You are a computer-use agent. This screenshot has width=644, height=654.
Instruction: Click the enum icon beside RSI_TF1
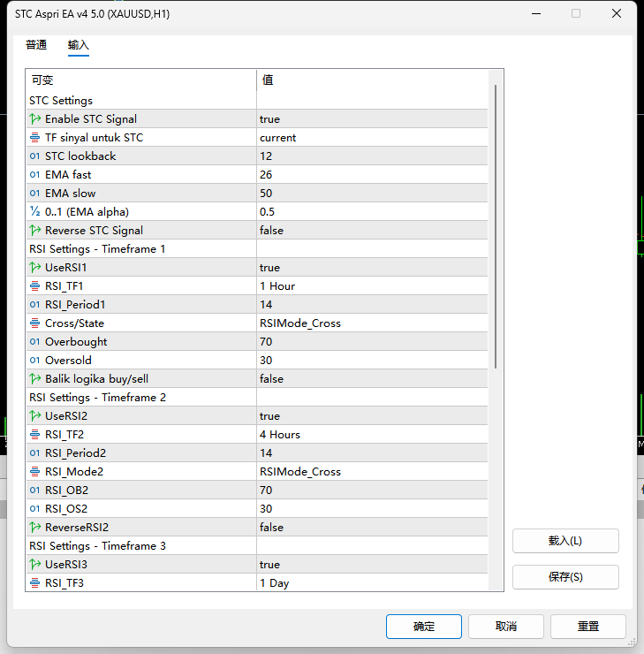click(35, 286)
